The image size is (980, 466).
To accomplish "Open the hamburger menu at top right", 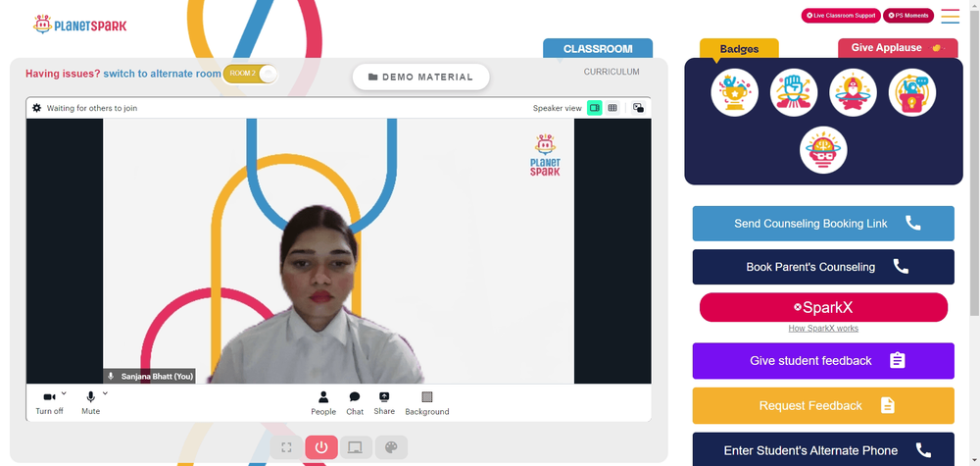I will tap(950, 16).
